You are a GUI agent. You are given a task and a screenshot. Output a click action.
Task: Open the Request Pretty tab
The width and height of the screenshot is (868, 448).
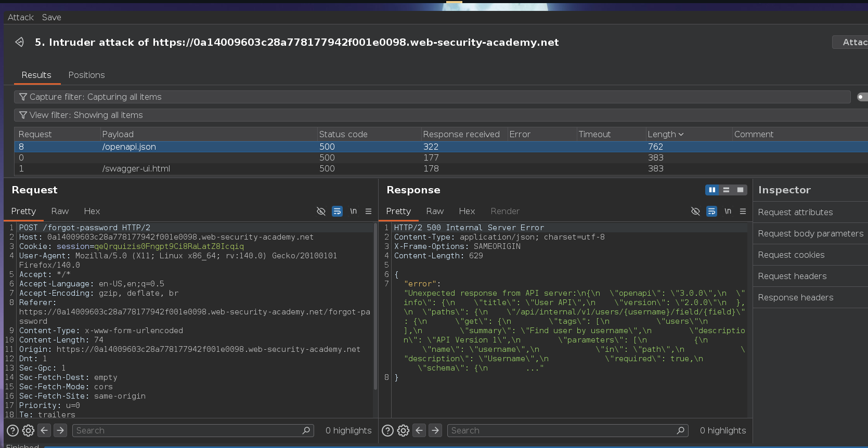[23, 211]
